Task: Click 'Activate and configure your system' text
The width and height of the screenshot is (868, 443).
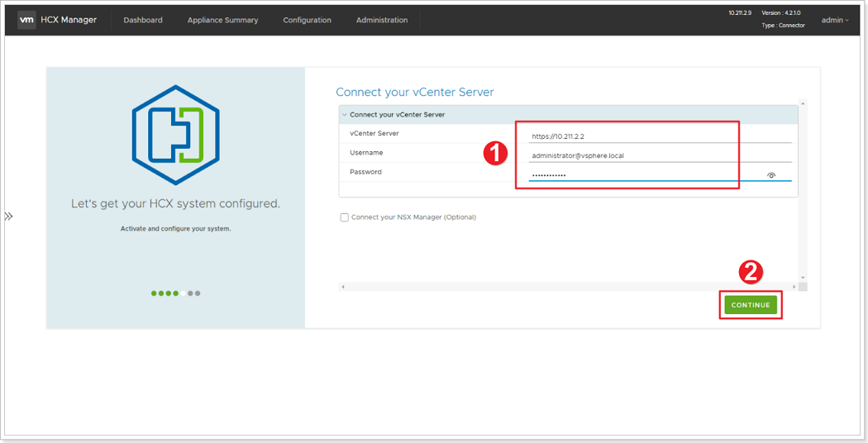Action: pos(175,229)
